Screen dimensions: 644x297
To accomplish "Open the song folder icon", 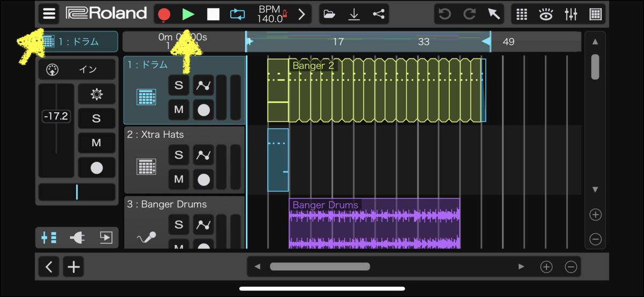I will [329, 14].
